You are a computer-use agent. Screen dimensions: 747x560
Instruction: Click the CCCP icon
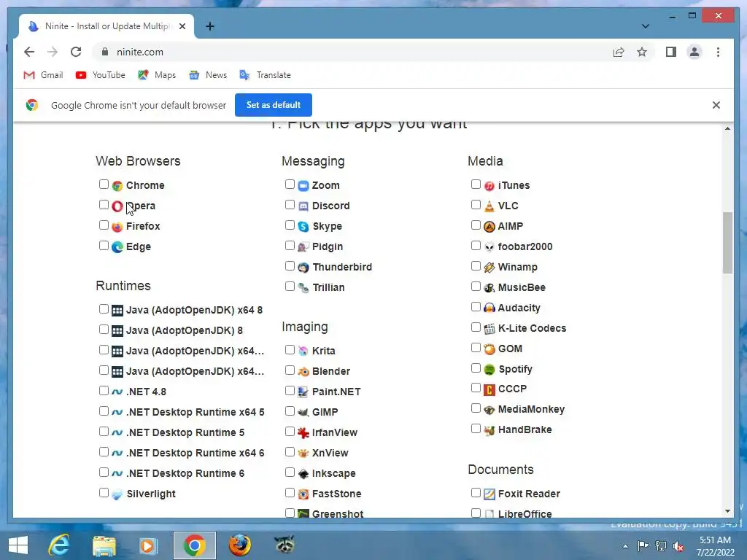(x=489, y=390)
